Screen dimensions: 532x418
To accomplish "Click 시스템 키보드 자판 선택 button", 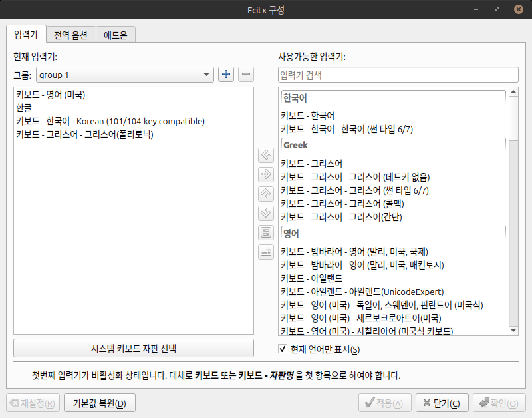I will 134,348.
